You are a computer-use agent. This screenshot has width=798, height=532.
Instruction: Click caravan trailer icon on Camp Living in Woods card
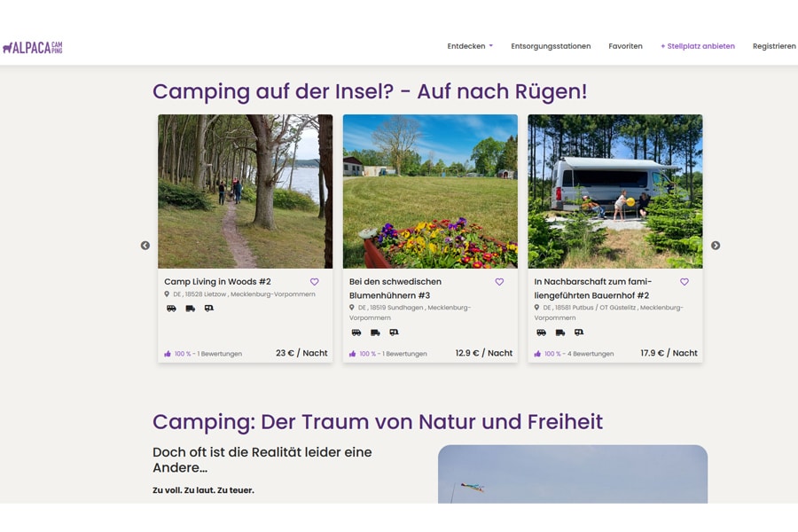click(x=209, y=308)
